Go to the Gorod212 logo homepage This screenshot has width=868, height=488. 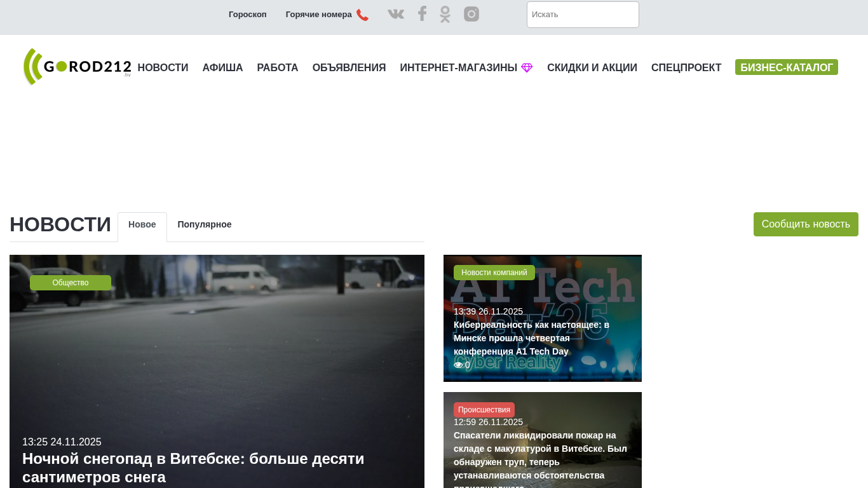point(77,67)
